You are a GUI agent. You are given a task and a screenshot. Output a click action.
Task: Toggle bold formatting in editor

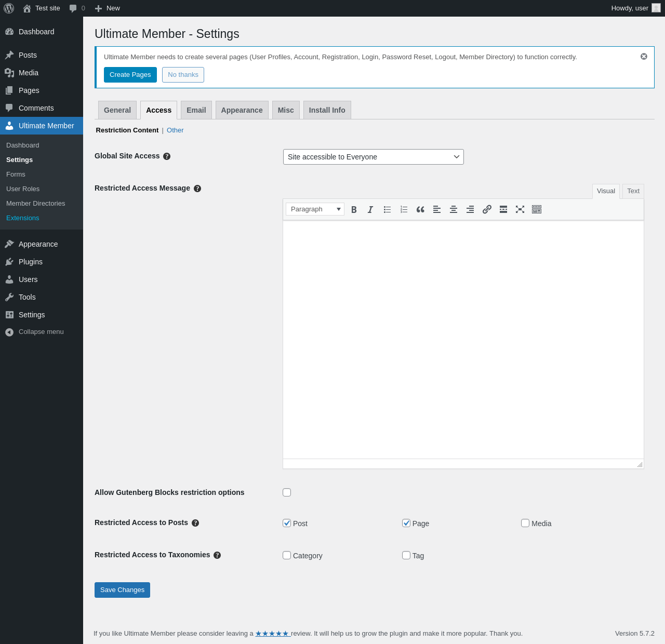[354, 209]
